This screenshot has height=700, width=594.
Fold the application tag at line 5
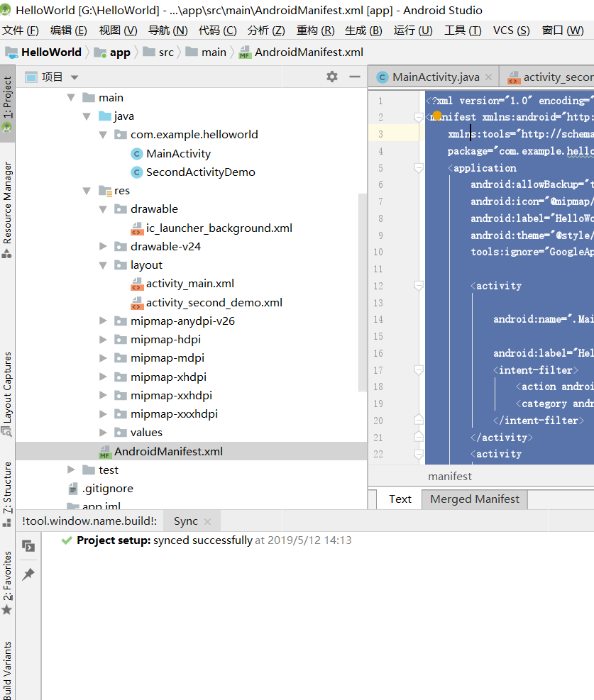419,168
